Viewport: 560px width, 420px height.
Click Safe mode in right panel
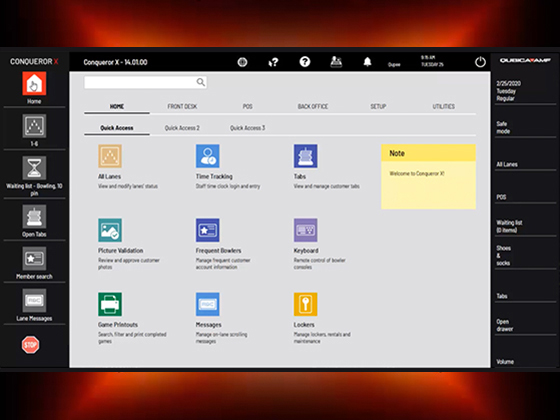503,128
